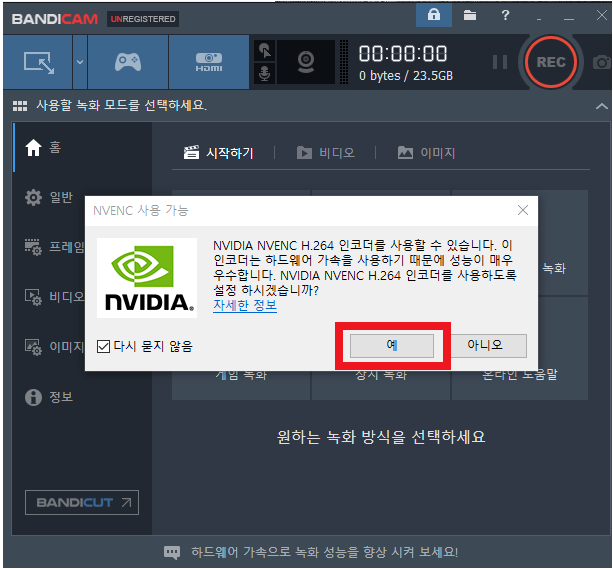Switch to 이미지 tab at top
613x569 pixels.
pos(426,153)
